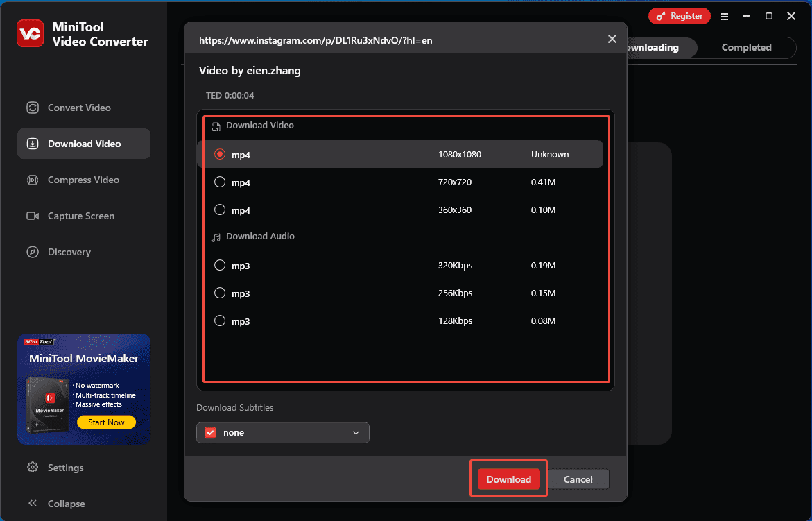Click the 0.10M file size value
The image size is (812, 521).
(543, 210)
